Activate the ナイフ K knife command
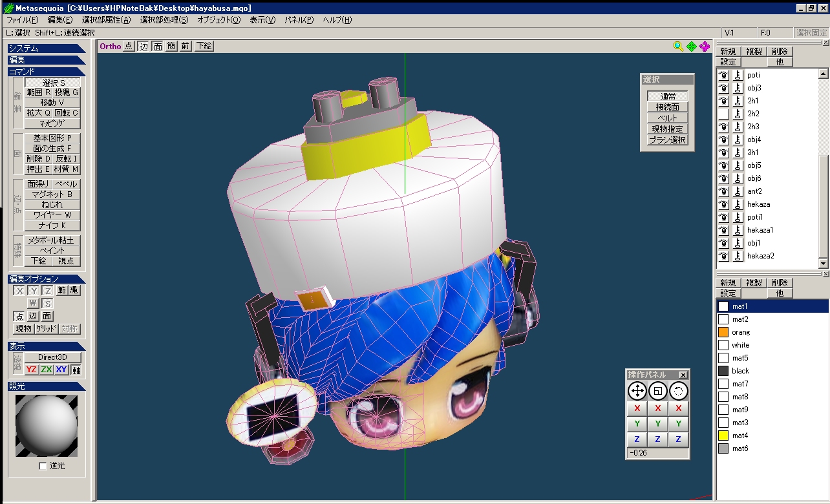 [53, 226]
